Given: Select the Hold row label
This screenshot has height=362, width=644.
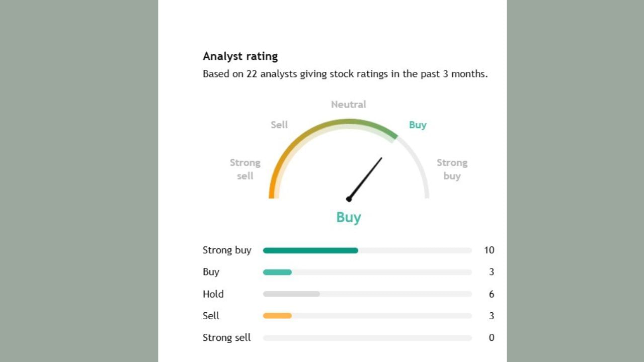Looking at the screenshot, I should [213, 294].
